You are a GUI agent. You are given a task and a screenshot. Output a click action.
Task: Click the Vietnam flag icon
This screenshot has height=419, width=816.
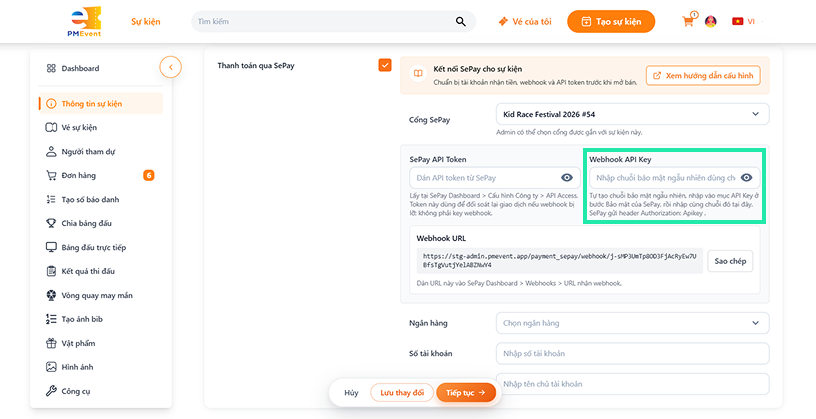click(737, 21)
